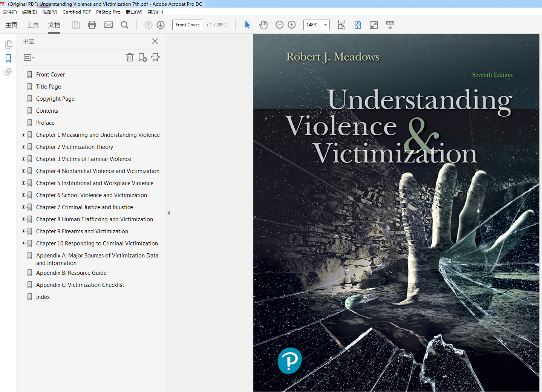
Task: Open the Find text magnifier icon
Action: pyautogui.click(x=124, y=25)
